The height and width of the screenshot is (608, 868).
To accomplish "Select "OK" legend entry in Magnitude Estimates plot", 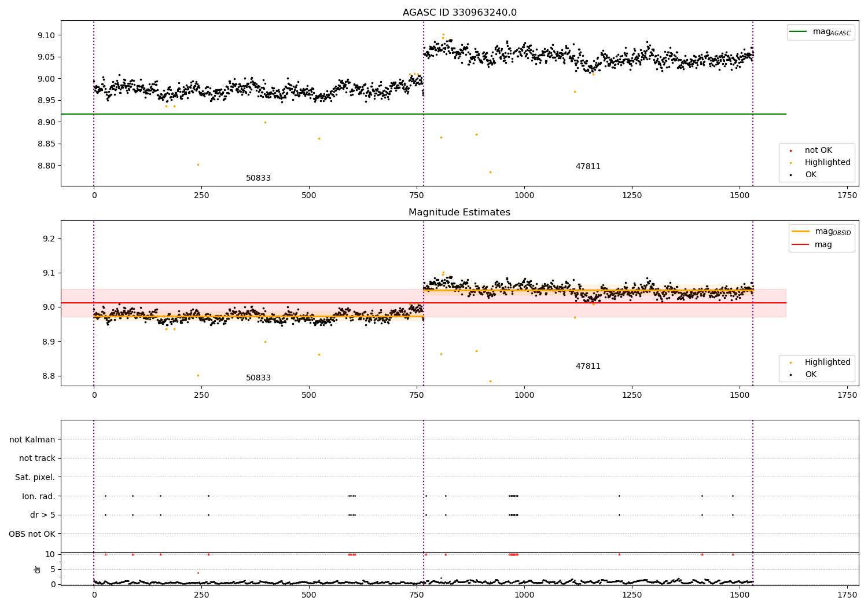I will pyautogui.click(x=811, y=375).
